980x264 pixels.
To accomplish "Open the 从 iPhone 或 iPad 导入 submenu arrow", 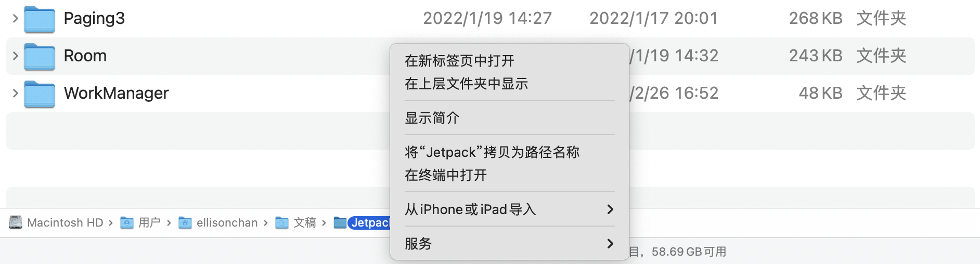I will click(x=610, y=209).
